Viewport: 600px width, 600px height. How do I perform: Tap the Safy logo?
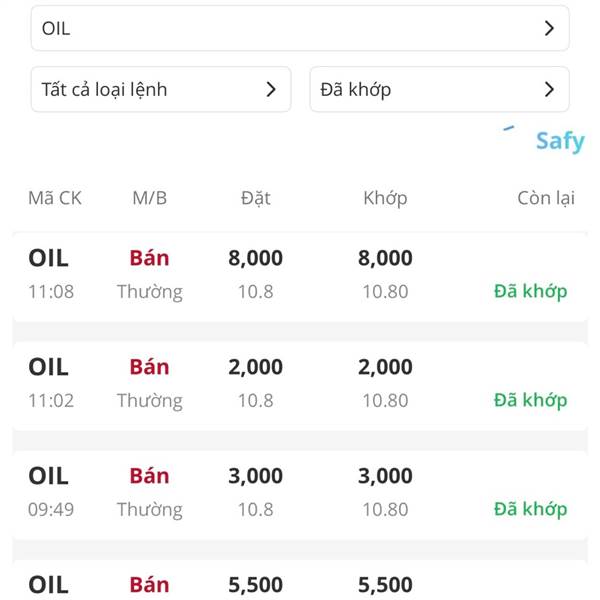point(557,140)
